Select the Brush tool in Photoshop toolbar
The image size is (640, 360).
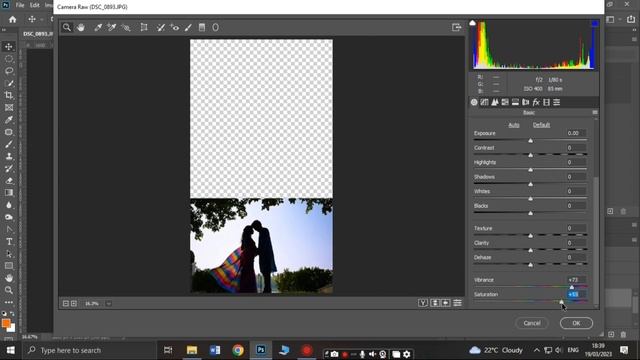coord(9,144)
